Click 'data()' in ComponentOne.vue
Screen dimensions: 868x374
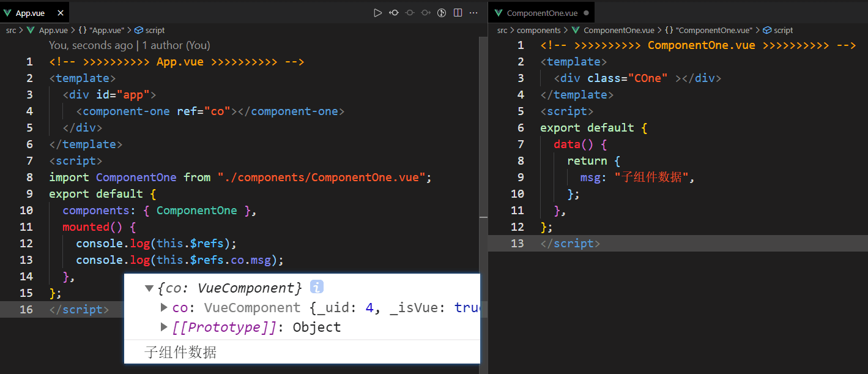[574, 144]
